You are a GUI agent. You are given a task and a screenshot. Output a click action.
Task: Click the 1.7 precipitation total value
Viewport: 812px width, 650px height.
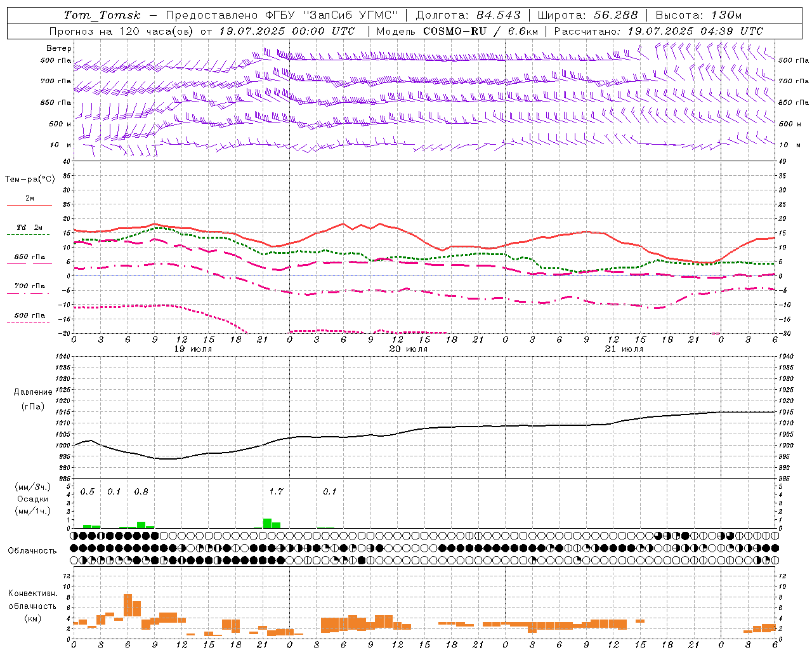pyautogui.click(x=276, y=491)
